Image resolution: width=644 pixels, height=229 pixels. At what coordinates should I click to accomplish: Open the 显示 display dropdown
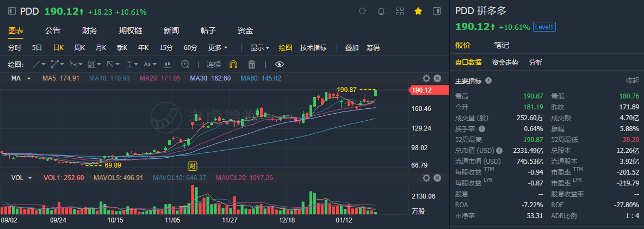click(x=260, y=48)
